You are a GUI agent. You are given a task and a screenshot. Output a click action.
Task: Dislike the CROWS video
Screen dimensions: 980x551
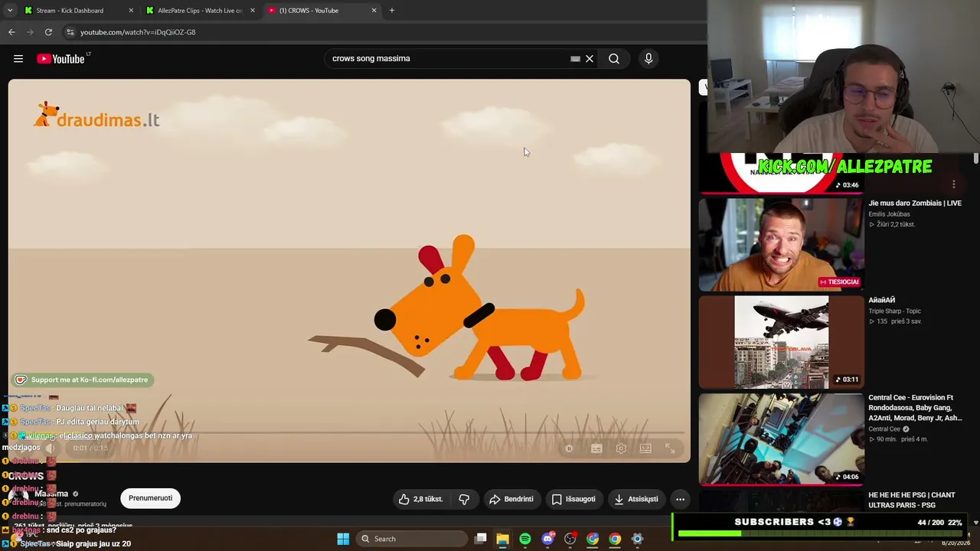point(464,499)
